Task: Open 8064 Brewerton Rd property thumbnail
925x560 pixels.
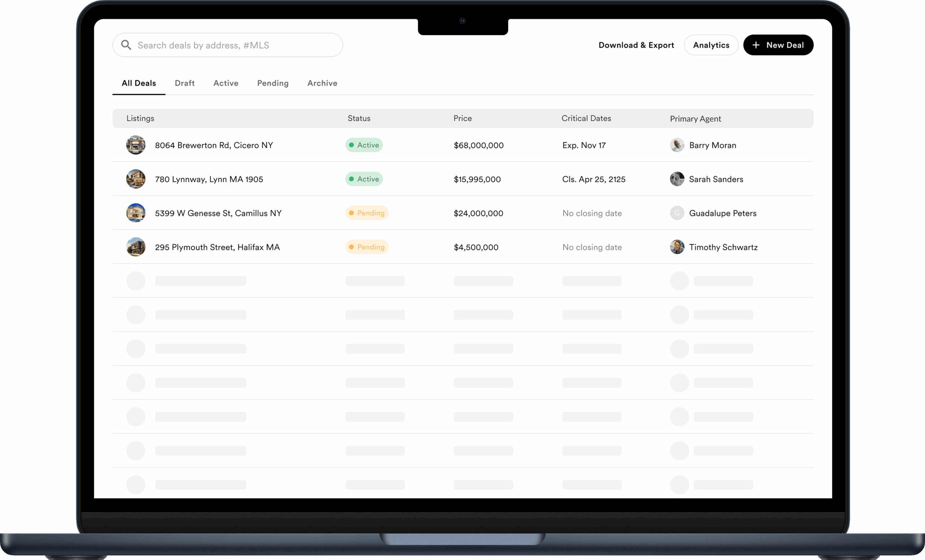Action: [135, 145]
